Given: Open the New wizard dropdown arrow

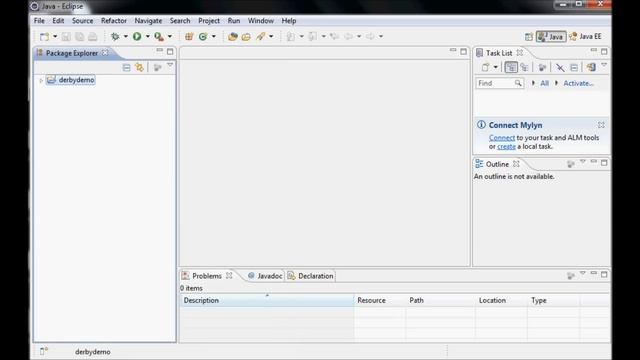Looking at the screenshot, I should point(55,36).
